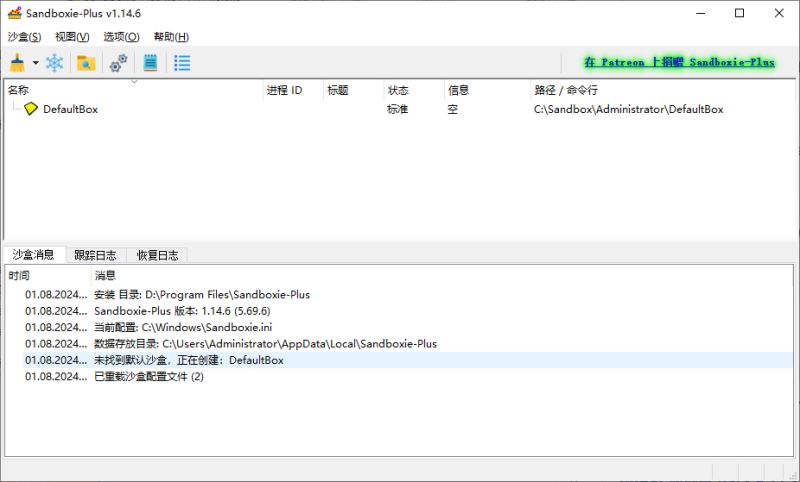Click the list view toolbar icon
The image size is (800, 482).
tap(182, 63)
